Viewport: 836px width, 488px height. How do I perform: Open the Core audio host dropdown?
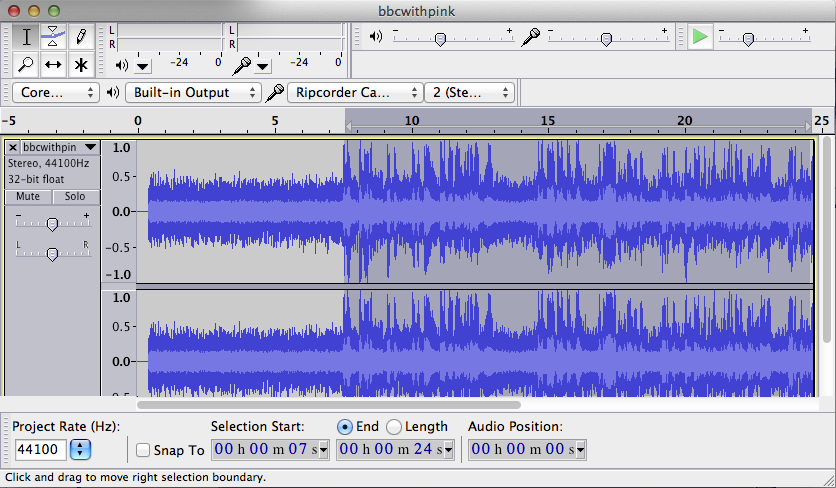pos(55,92)
